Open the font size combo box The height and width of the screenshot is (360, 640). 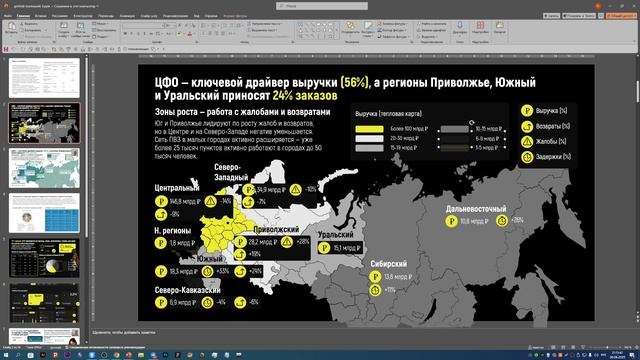(x=170, y=25)
